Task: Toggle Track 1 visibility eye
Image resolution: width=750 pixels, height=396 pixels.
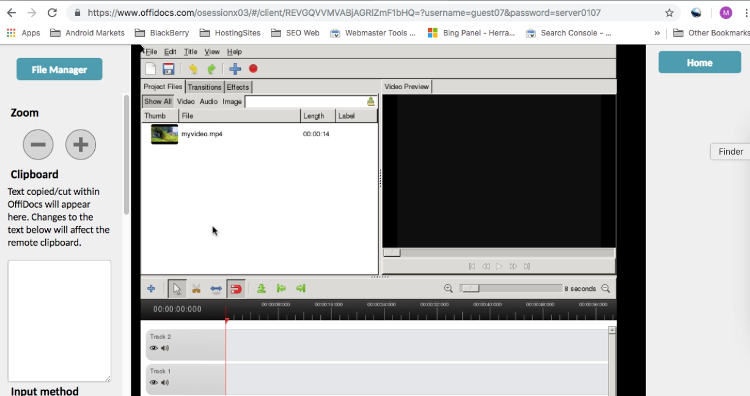Action: (154, 383)
